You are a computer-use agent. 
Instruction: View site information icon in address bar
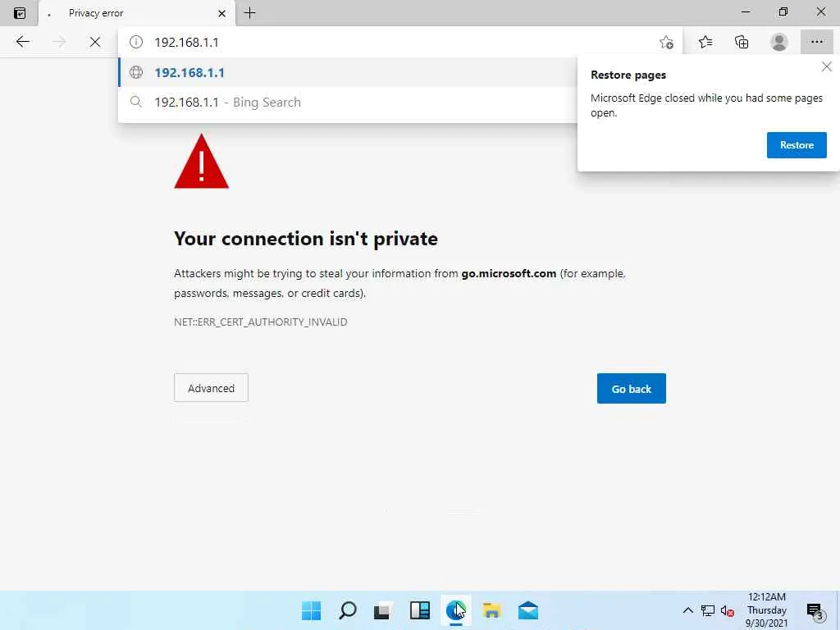click(136, 42)
